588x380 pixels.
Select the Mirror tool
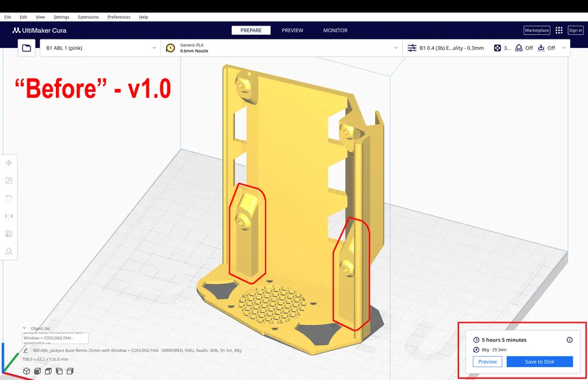click(9, 216)
